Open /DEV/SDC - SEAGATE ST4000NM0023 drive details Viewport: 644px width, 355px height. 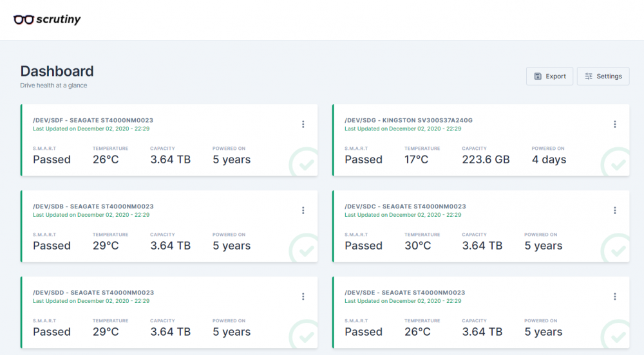[x=405, y=206]
